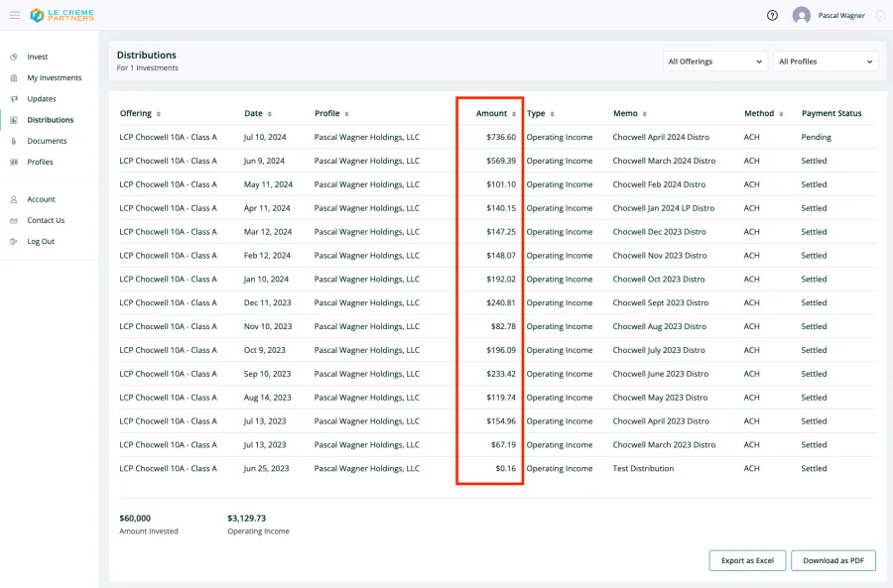The image size is (893, 588).
Task: Click the help question mark icon
Action: click(x=772, y=15)
